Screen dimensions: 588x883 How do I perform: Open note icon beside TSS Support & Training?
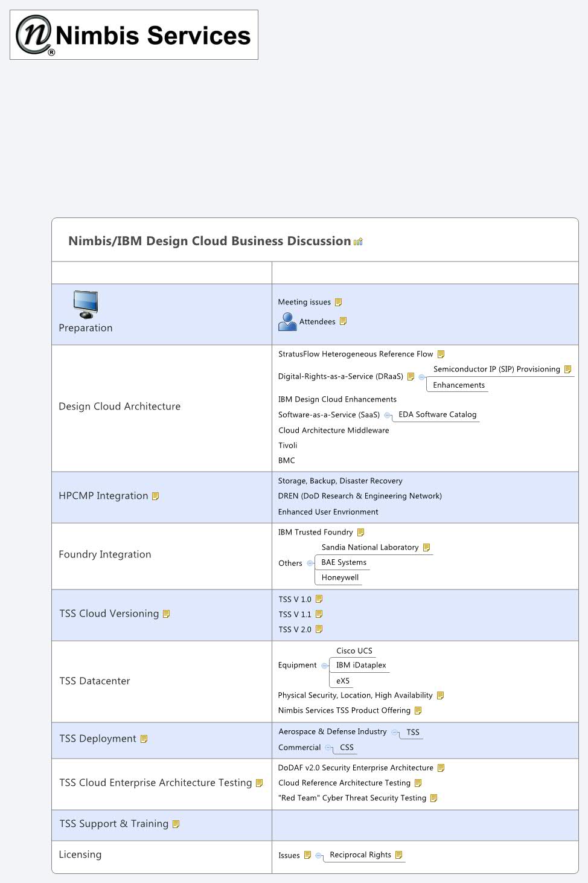tap(176, 824)
